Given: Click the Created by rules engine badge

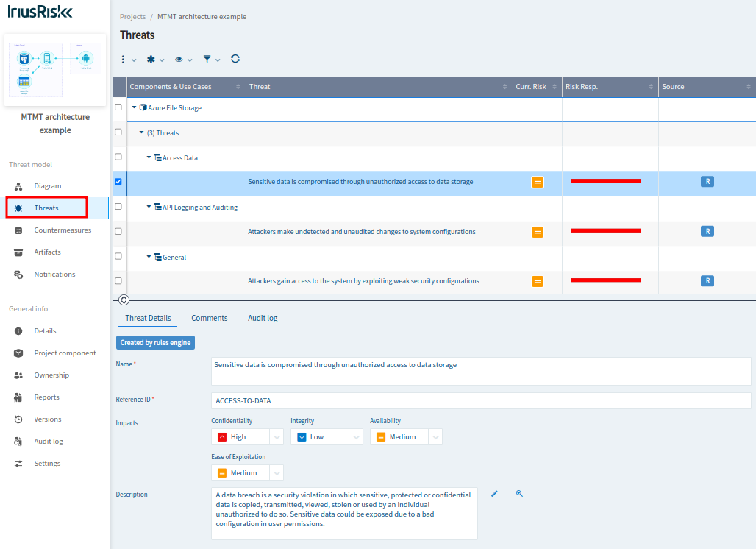Looking at the screenshot, I should [155, 342].
